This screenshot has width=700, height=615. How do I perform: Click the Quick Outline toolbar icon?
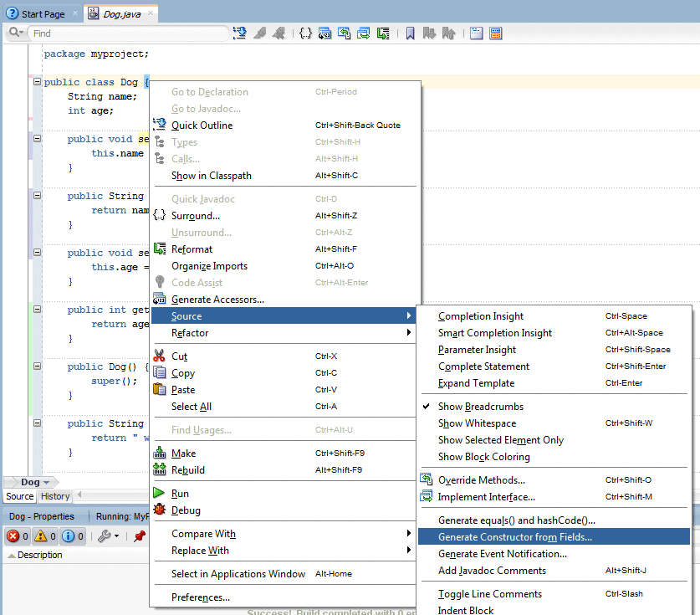240,33
